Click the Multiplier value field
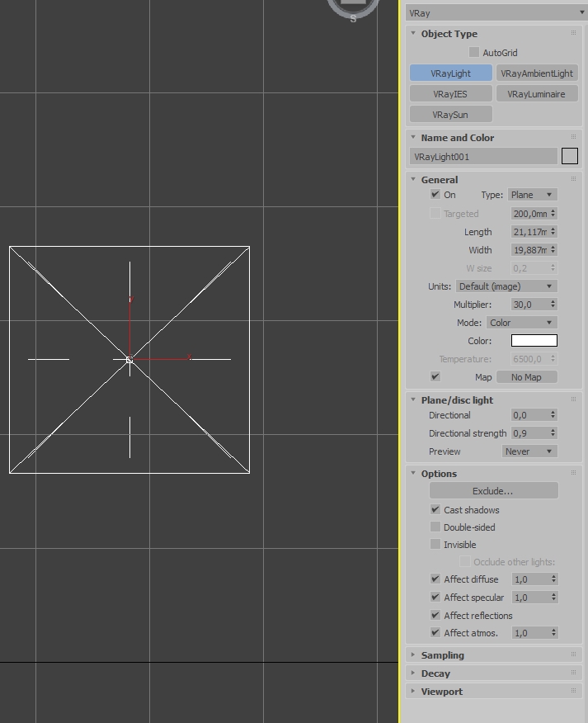The width and height of the screenshot is (588, 723). point(530,305)
